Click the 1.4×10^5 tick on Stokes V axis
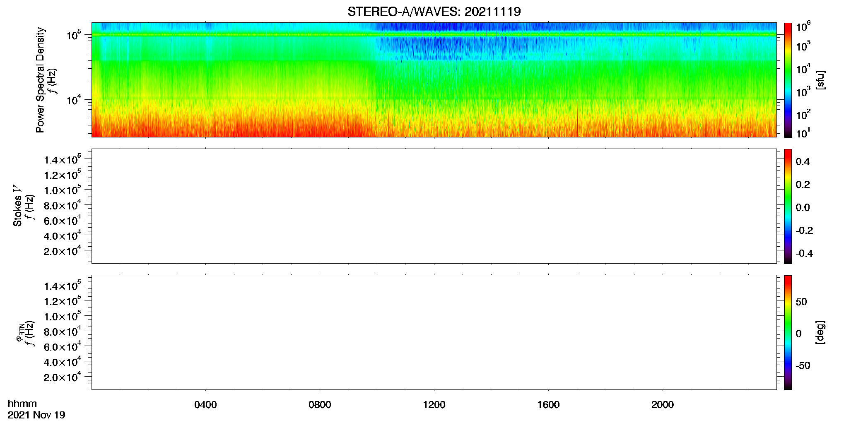 pos(62,160)
